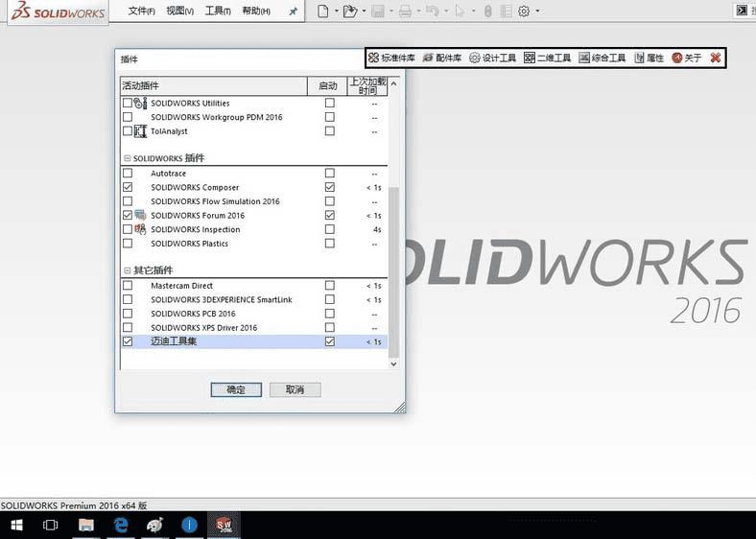This screenshot has width=756, height=539.
Task: Create a new document with the New icon
Action: click(x=323, y=12)
